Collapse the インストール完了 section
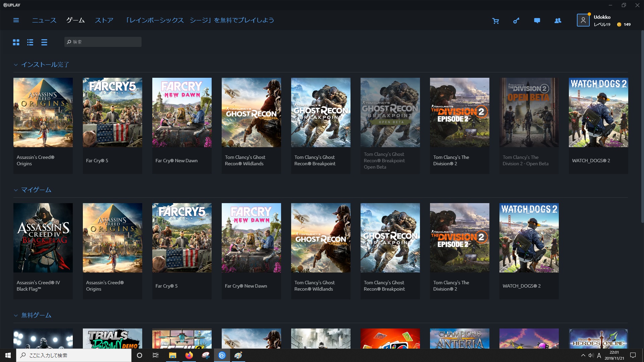The width and height of the screenshot is (644, 362). [16, 65]
